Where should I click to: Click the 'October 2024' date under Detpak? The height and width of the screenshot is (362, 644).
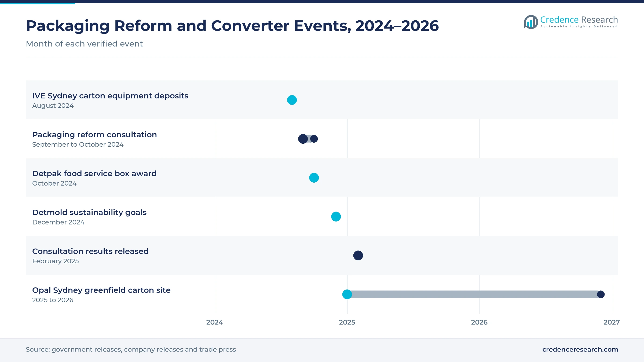coord(54,183)
